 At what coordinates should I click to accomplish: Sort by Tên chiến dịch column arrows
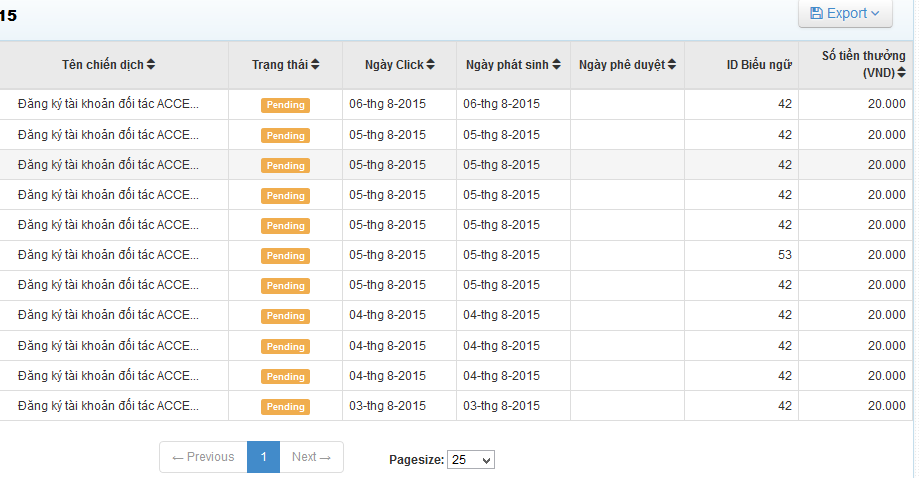[x=151, y=64]
